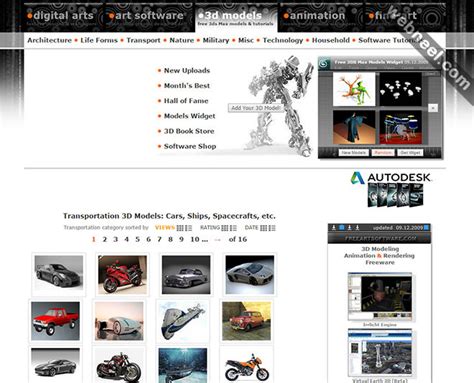The width and height of the screenshot is (474, 383).
Task: Click blue square icon after updated date
Action: click(x=426, y=228)
